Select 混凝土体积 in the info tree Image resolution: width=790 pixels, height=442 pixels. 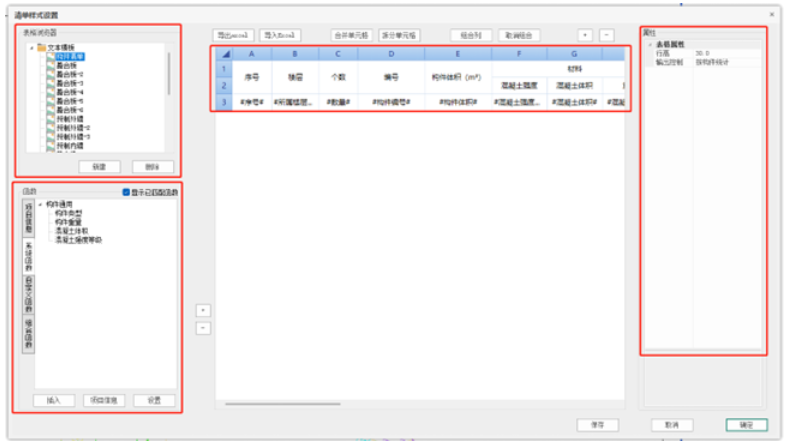click(72, 231)
